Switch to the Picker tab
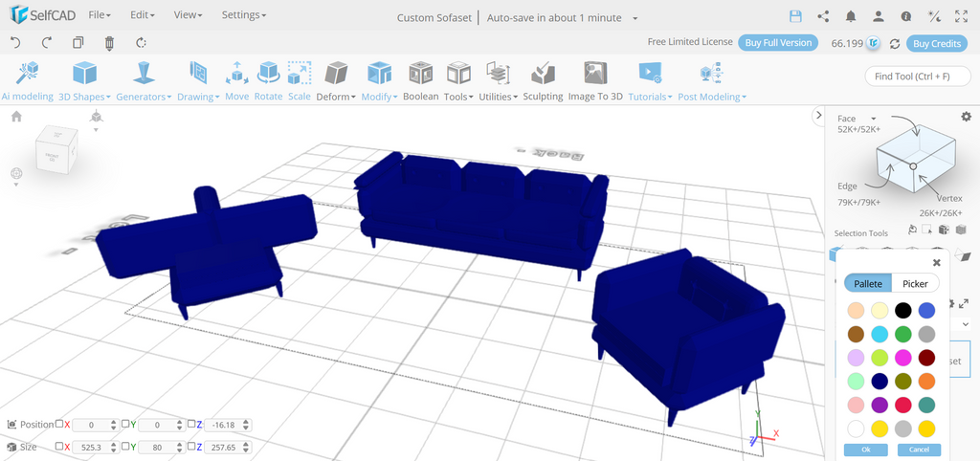The image size is (980, 461). 915,283
